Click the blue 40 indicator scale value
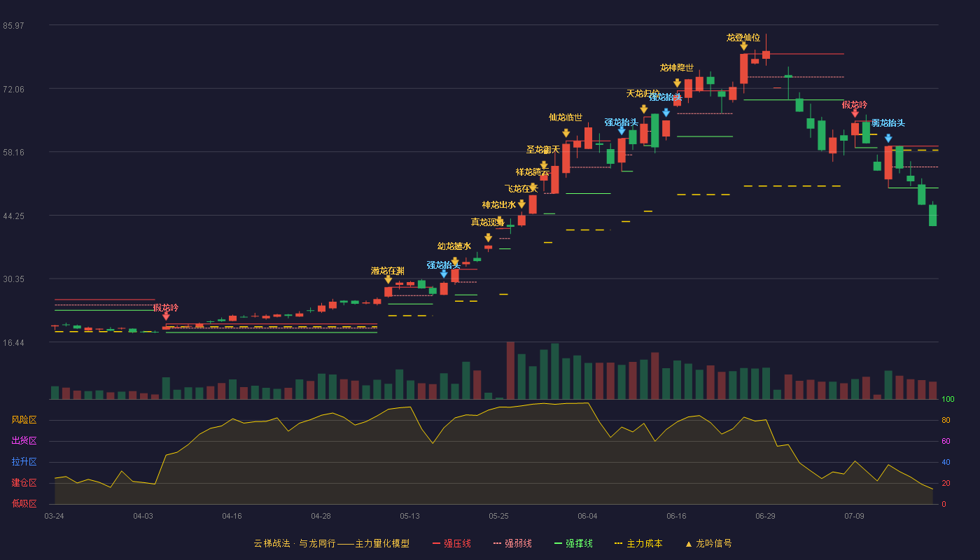The height and width of the screenshot is (560, 980). [x=946, y=462]
